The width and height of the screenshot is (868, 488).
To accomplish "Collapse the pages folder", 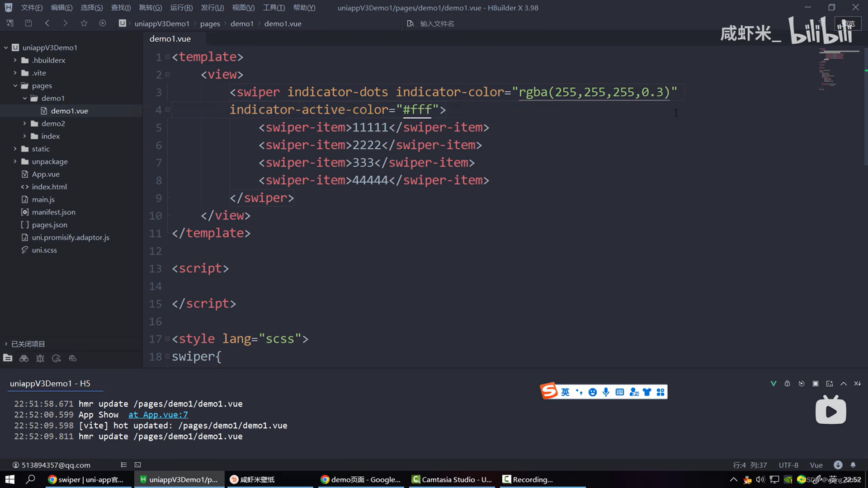I will [x=15, y=85].
